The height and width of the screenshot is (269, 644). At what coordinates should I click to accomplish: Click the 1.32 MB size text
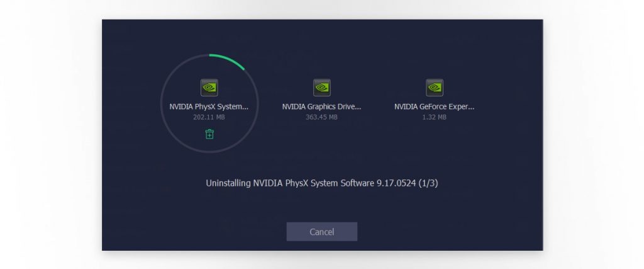(x=434, y=117)
